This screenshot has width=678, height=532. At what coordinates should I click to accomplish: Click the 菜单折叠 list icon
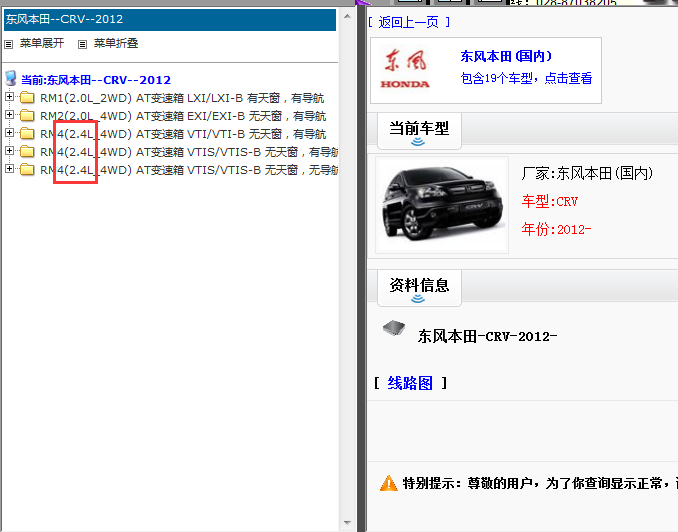82,44
